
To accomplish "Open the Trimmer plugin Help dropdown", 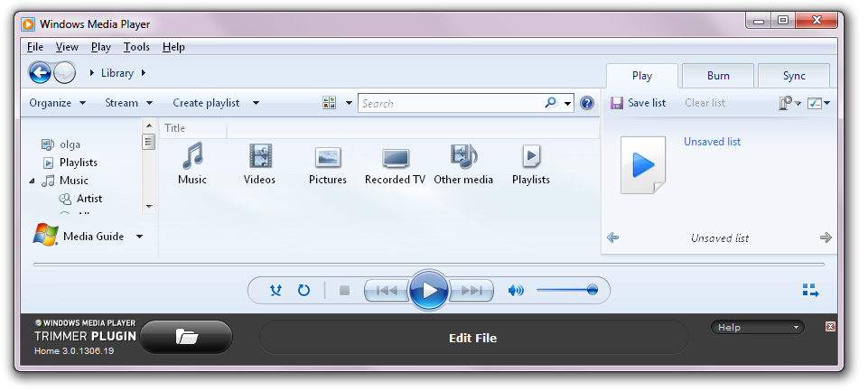I will click(757, 327).
